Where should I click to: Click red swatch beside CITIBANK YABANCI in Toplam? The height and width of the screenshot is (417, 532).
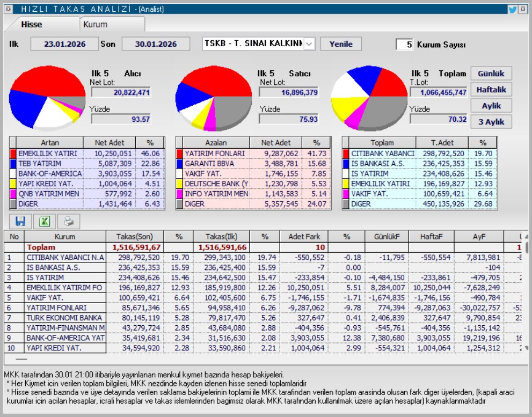pyautogui.click(x=346, y=153)
